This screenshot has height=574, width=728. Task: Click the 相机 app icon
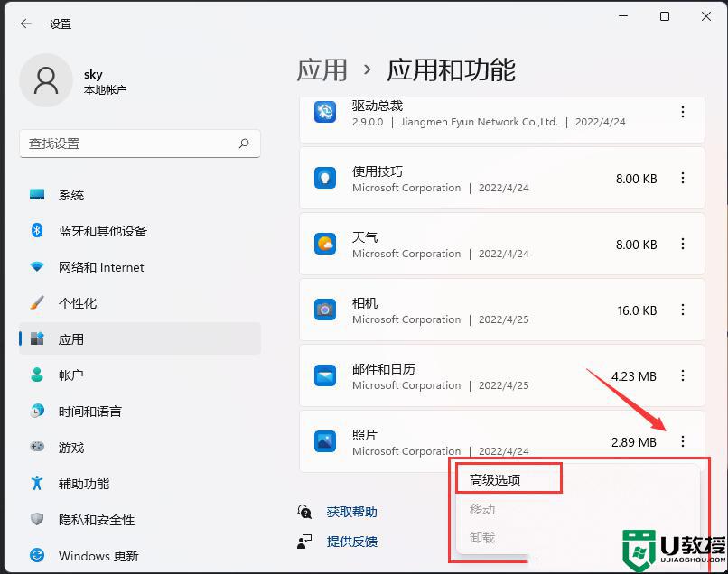tap(325, 310)
